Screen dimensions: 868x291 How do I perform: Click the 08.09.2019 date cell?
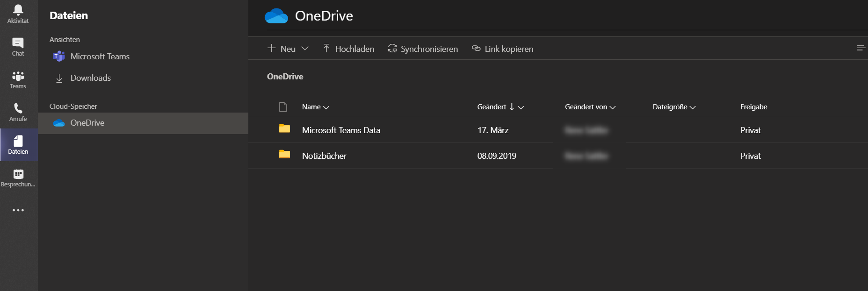click(x=497, y=156)
